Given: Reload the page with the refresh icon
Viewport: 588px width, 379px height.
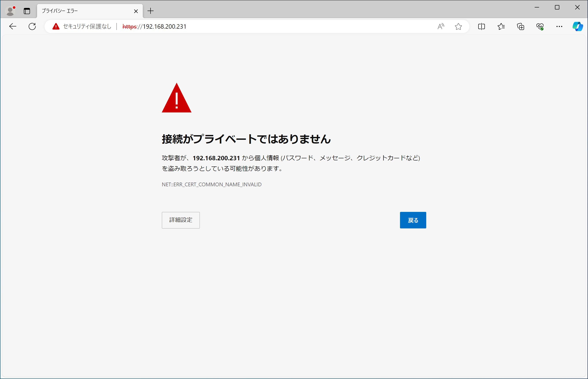Looking at the screenshot, I should coord(32,26).
